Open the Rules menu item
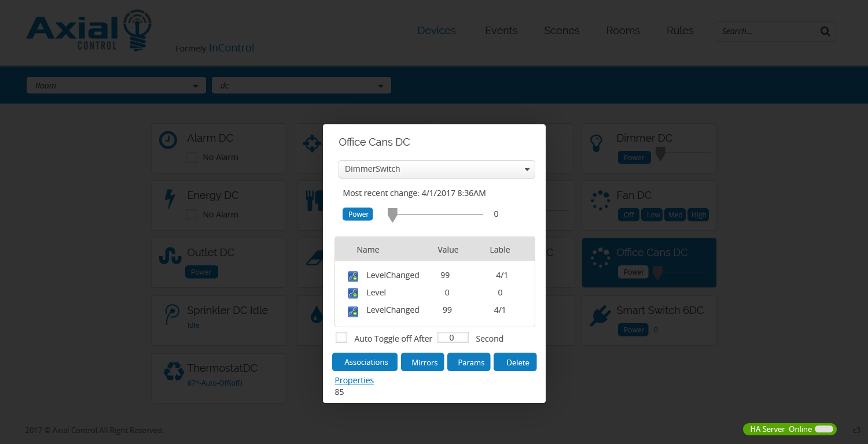 point(680,31)
